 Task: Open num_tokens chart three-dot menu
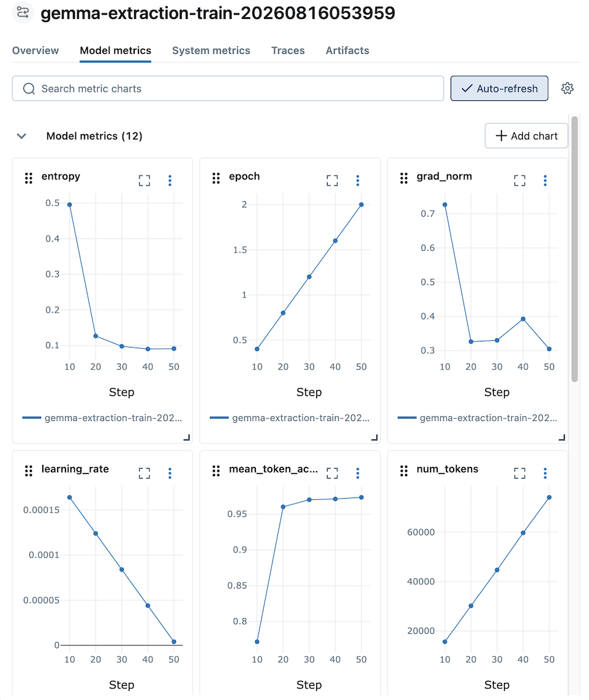click(x=546, y=473)
